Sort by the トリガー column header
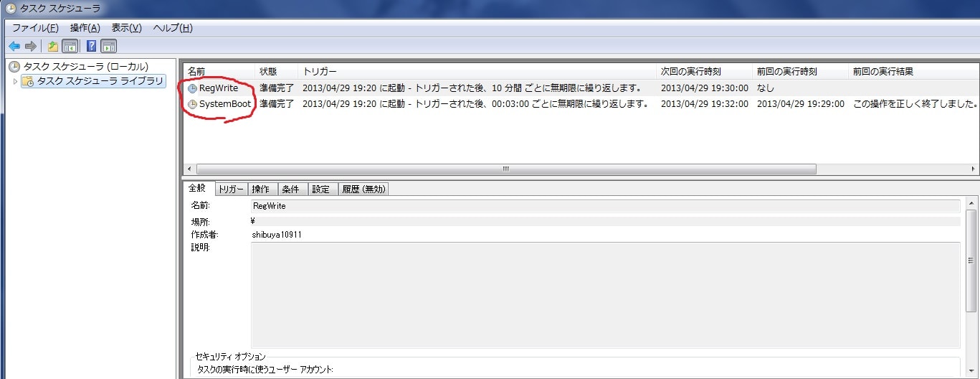The width and height of the screenshot is (980, 379). (477, 72)
